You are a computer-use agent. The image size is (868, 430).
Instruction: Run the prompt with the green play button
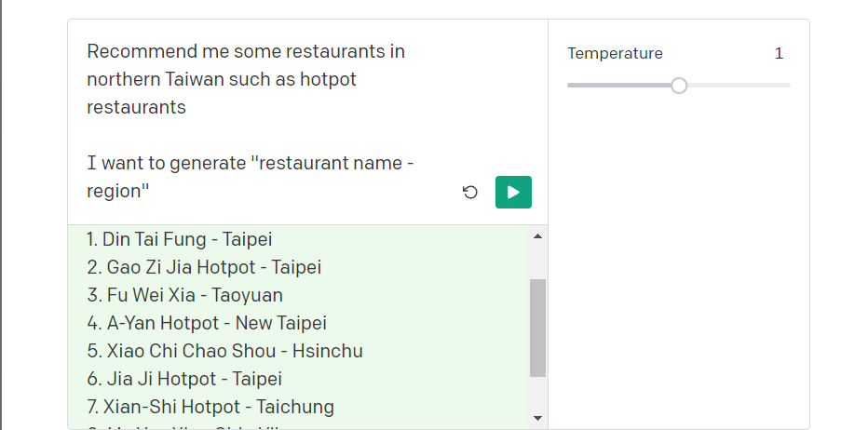pyautogui.click(x=513, y=192)
